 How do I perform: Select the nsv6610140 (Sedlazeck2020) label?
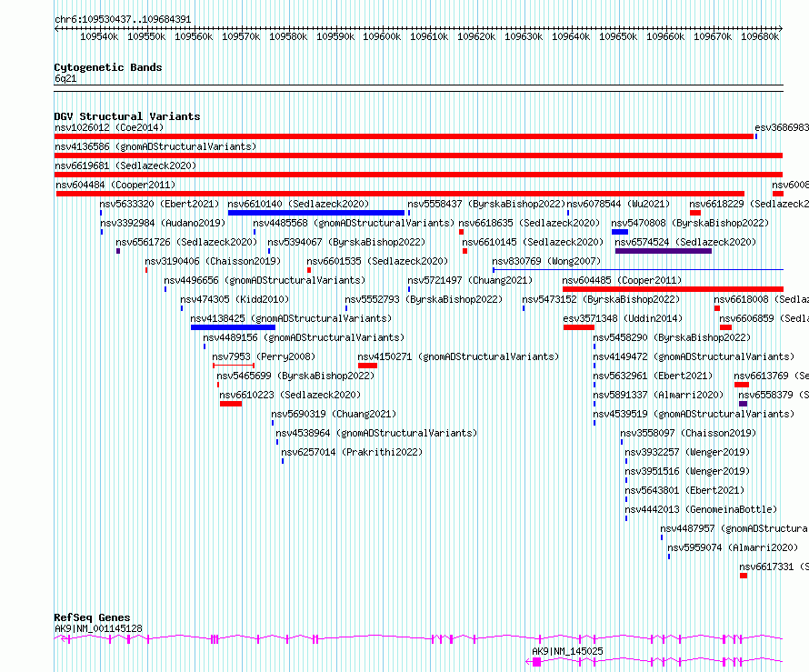coord(298,204)
